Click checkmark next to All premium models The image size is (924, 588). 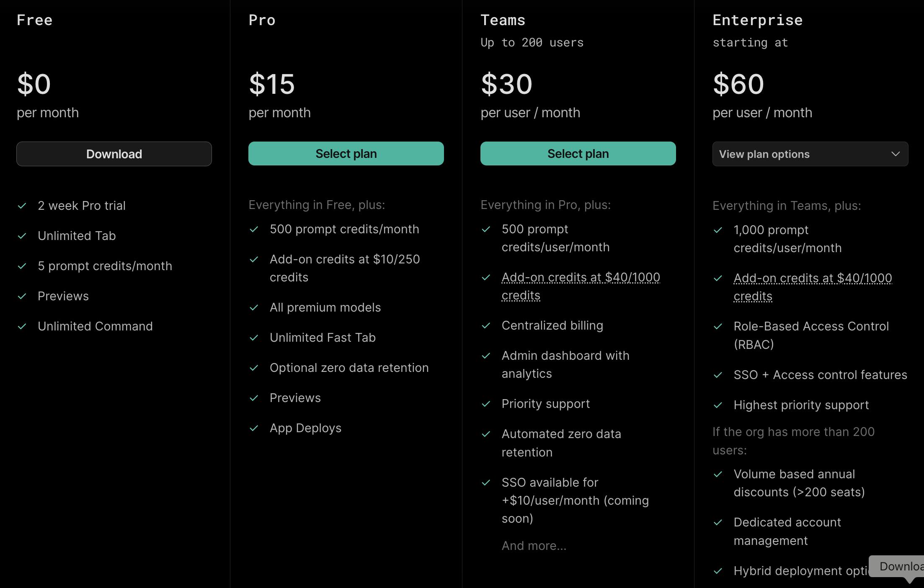[254, 307]
